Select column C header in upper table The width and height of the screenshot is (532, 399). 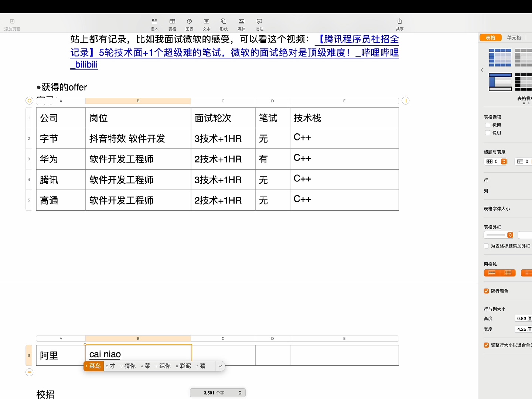point(223,101)
